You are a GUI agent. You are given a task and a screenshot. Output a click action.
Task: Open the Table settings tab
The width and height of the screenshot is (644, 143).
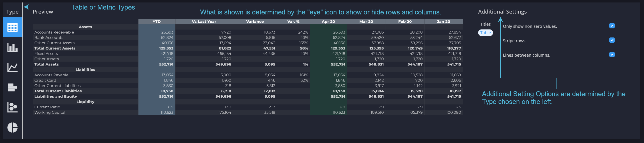click(x=485, y=33)
